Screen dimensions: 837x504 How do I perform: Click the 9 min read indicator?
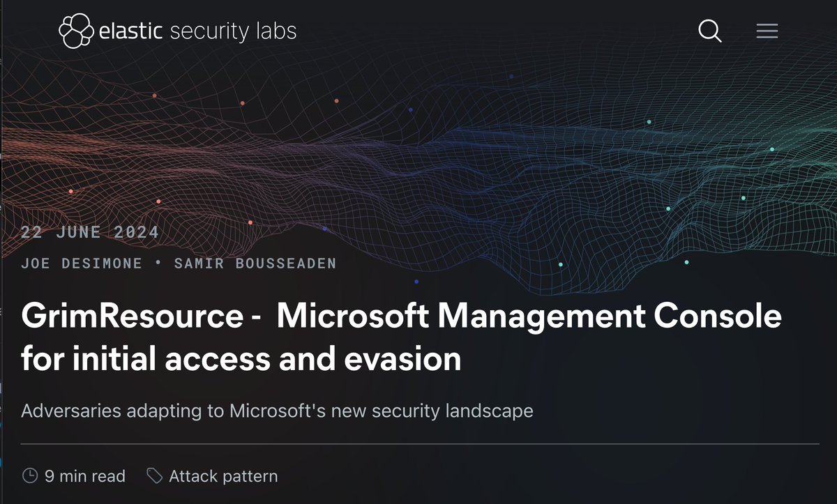tap(84, 475)
